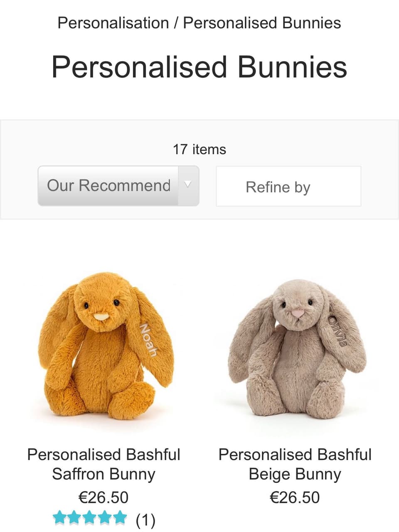Expand the sort dropdown arrow

188,186
